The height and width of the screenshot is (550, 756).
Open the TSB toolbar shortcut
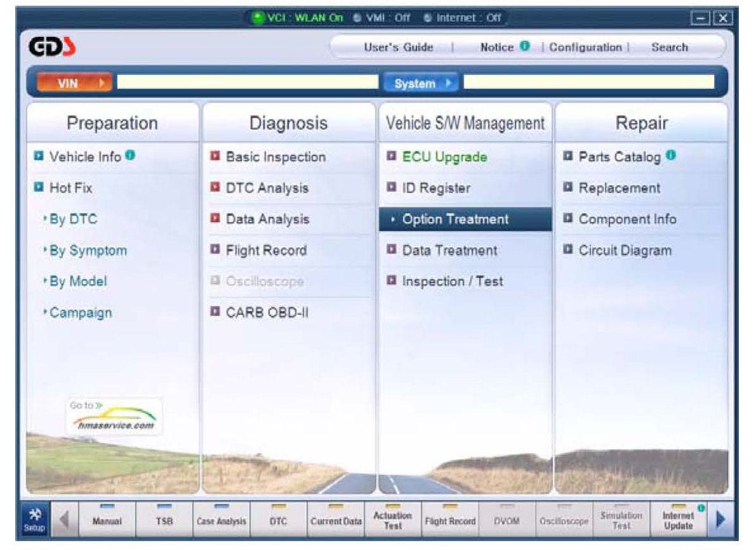165,520
